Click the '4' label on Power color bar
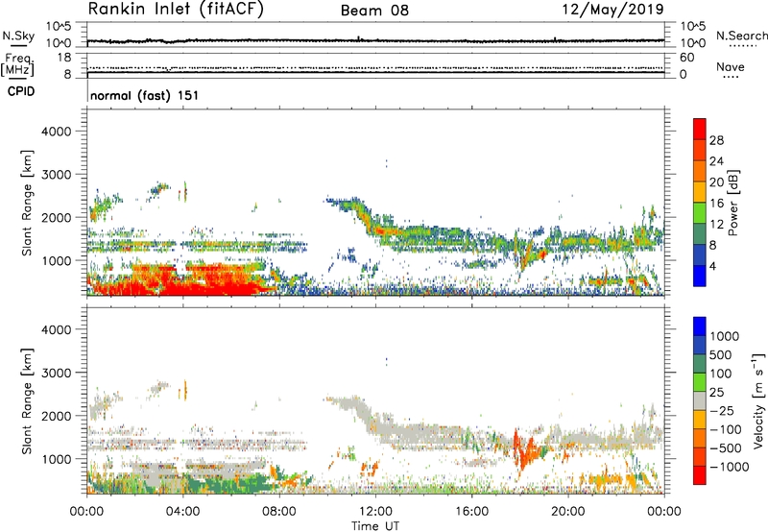The image size is (768, 532). (712, 267)
